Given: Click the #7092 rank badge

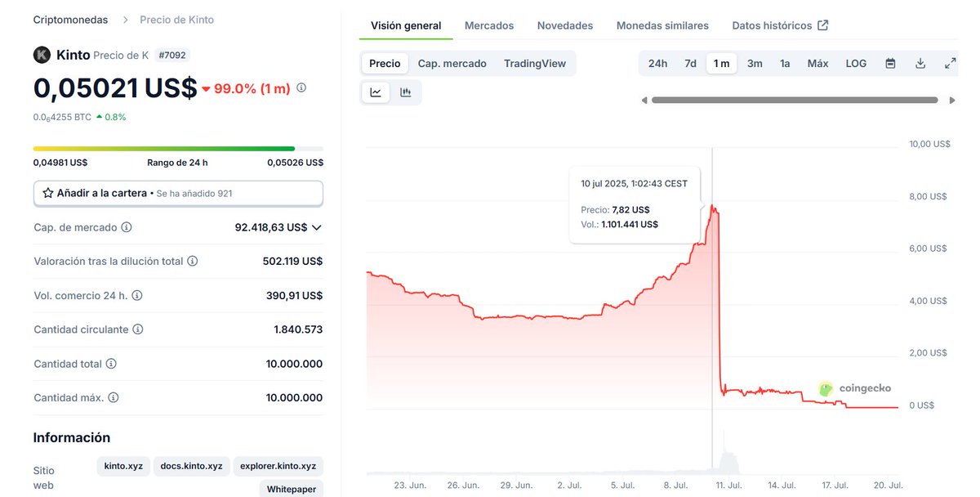Looking at the screenshot, I should (x=172, y=56).
